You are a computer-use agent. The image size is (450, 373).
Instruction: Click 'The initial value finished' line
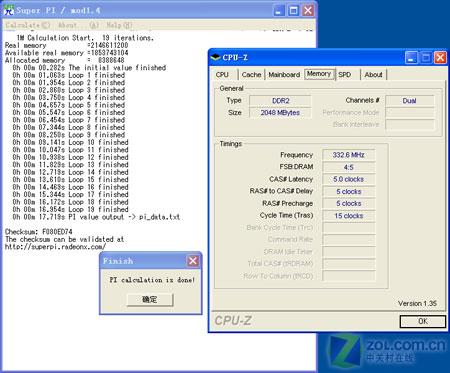tap(89, 68)
